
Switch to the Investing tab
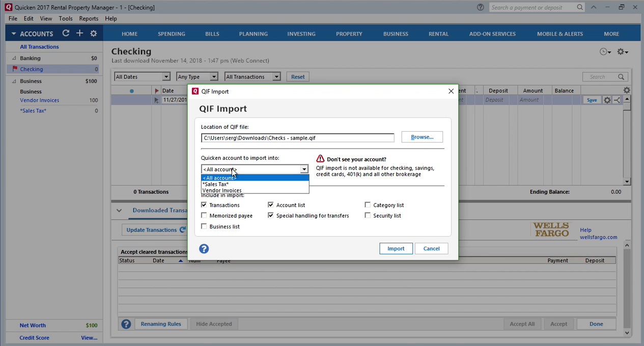[x=301, y=34]
